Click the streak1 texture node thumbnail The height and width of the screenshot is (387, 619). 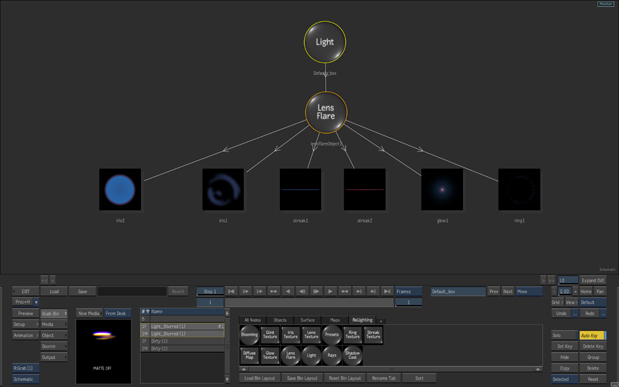(x=300, y=190)
